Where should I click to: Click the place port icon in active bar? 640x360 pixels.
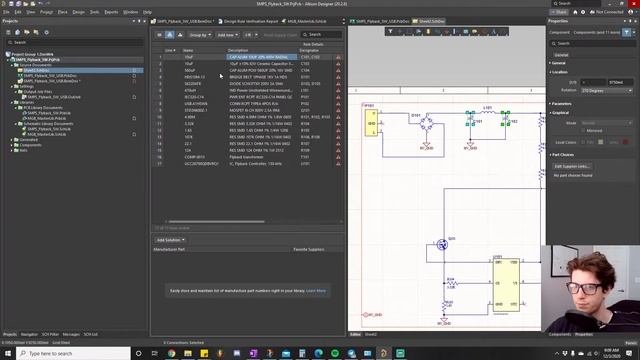475,31
